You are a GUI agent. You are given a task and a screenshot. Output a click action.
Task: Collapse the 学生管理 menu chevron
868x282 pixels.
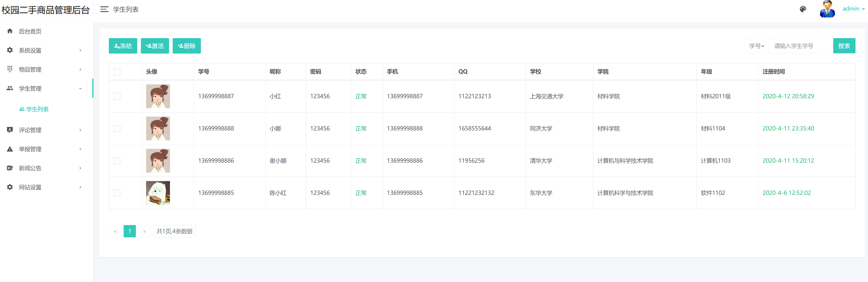80,88
